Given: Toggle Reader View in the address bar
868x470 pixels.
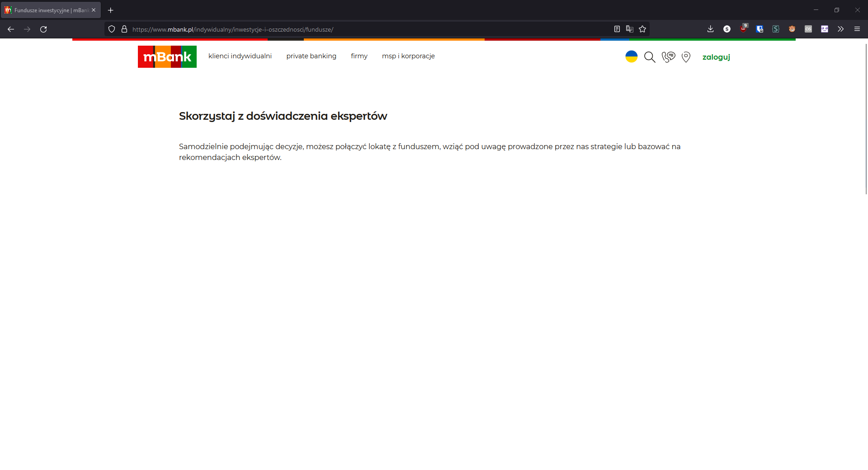Looking at the screenshot, I should [x=617, y=28].
